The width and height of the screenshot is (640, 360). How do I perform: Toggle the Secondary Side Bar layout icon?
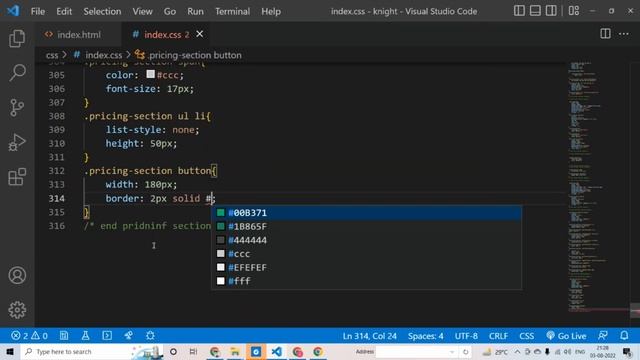pos(551,11)
